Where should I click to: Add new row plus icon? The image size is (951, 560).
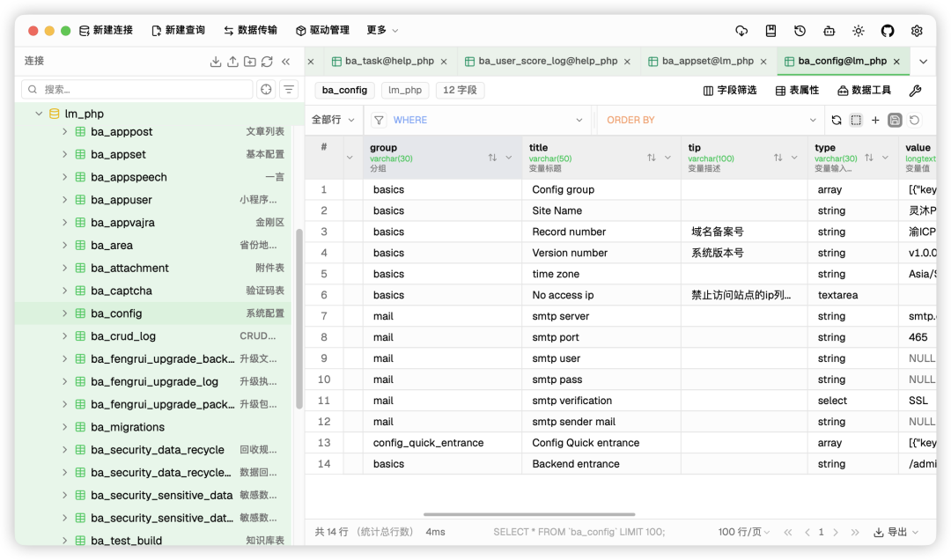[875, 120]
